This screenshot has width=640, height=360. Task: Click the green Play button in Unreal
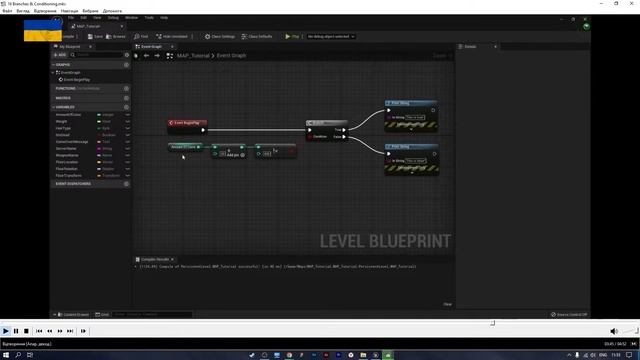point(292,36)
